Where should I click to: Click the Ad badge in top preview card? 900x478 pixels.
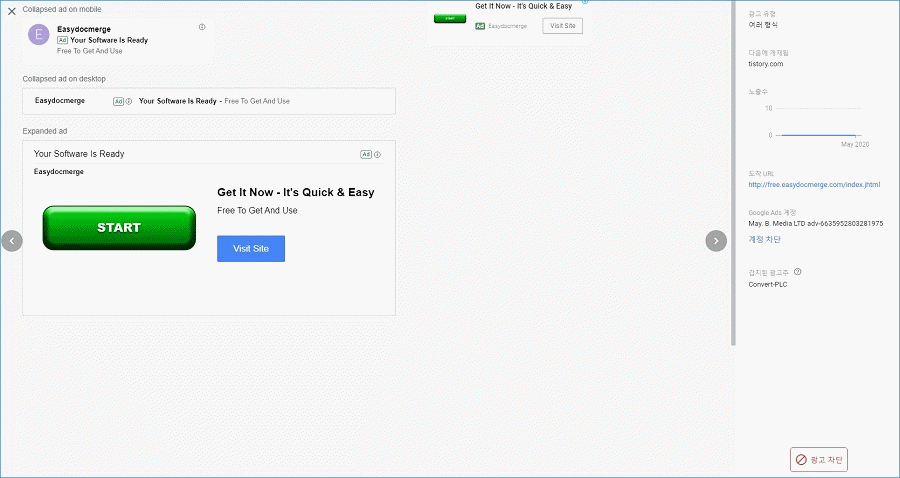coord(480,26)
